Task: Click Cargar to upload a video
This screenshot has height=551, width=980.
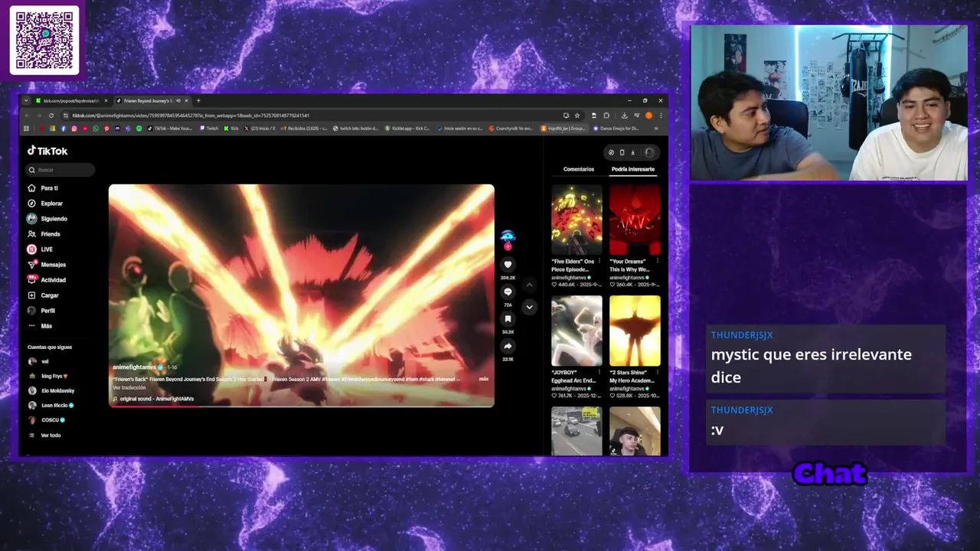Action: click(43, 295)
